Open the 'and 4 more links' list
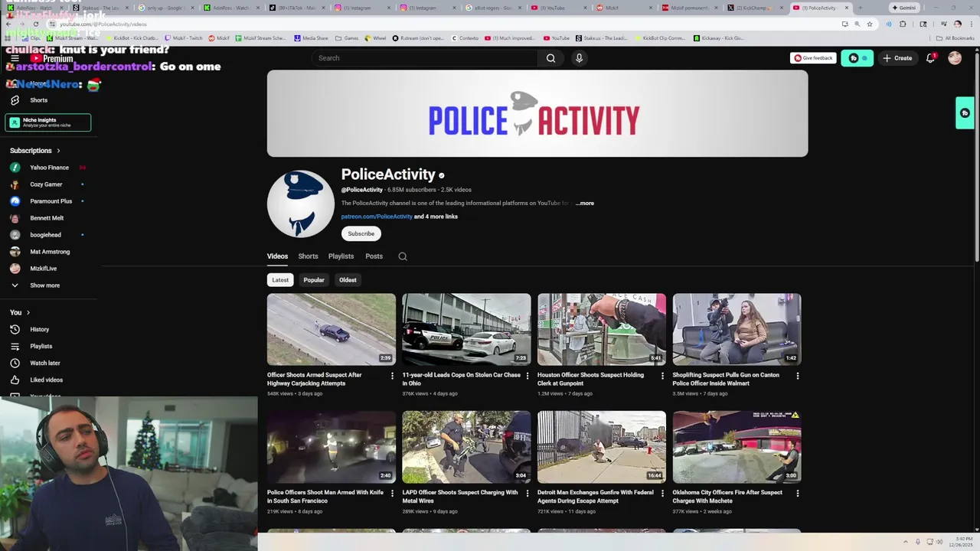Viewport: 980px width, 551px height. pos(436,217)
